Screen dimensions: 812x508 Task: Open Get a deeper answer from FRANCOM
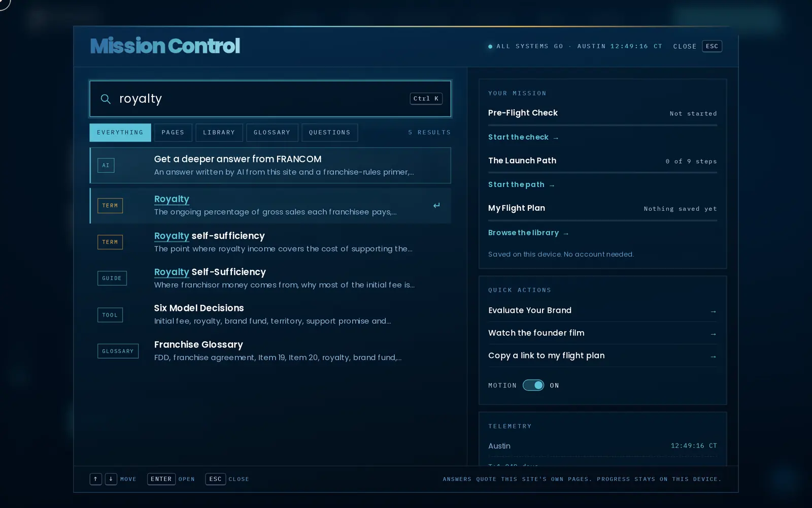pos(270,165)
